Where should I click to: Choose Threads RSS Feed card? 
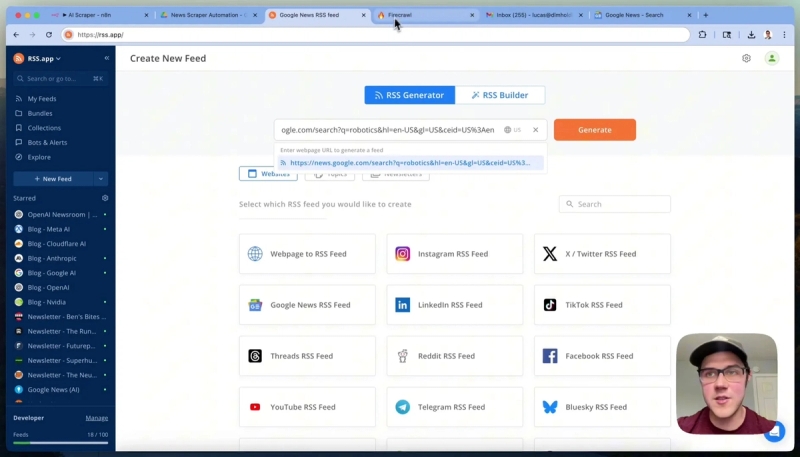(x=307, y=356)
